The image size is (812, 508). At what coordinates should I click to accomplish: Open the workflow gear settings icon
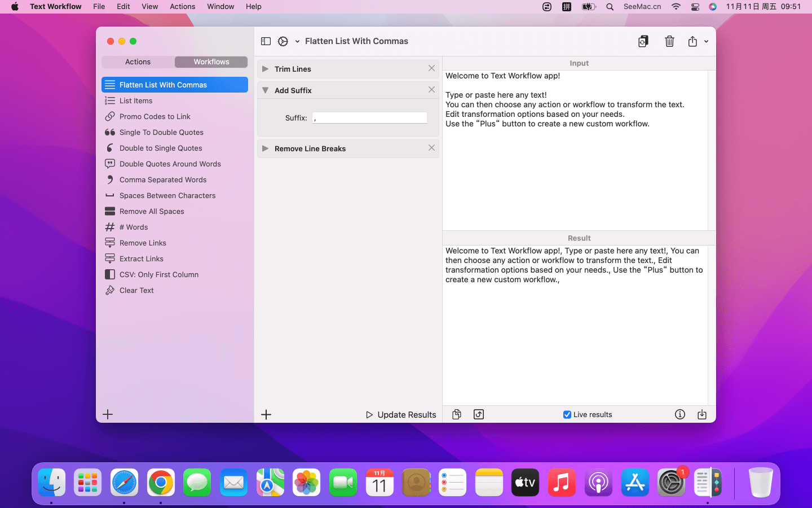[x=283, y=41]
